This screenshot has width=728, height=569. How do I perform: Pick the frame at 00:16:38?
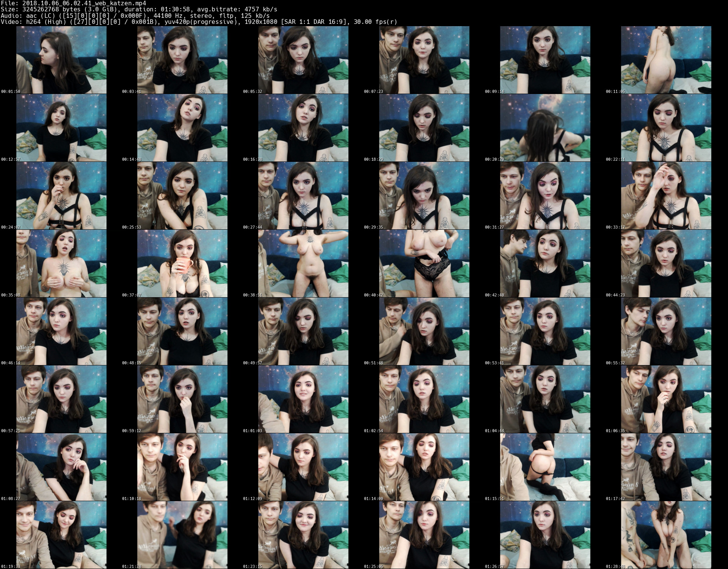click(x=303, y=128)
